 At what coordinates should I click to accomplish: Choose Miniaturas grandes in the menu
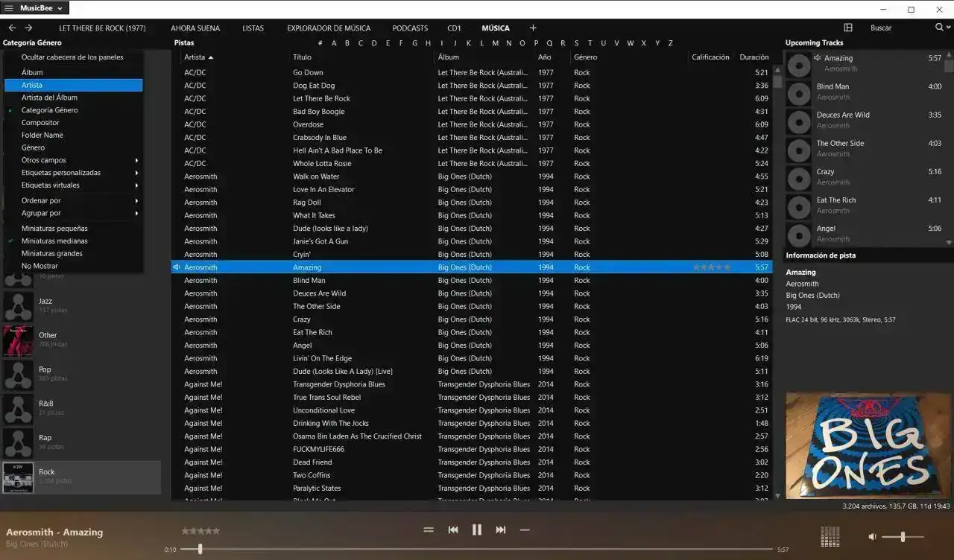[x=52, y=254]
